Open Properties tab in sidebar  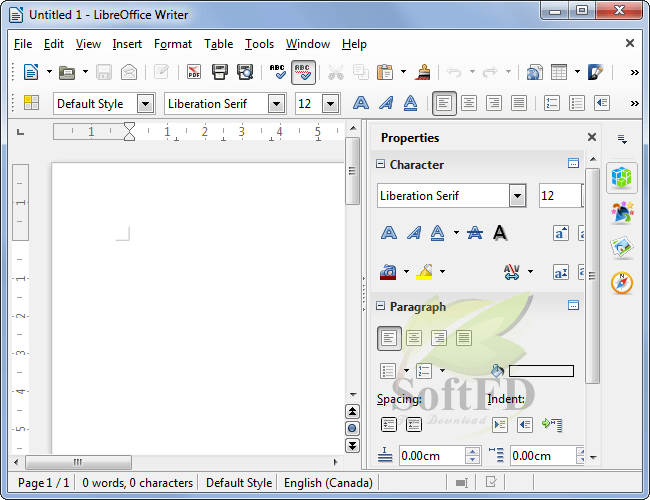[x=622, y=178]
